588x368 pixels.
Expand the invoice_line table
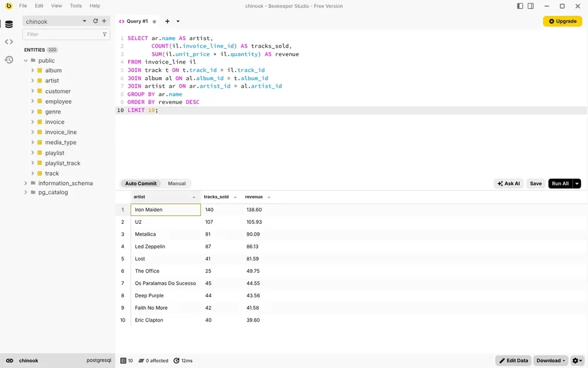pyautogui.click(x=32, y=132)
